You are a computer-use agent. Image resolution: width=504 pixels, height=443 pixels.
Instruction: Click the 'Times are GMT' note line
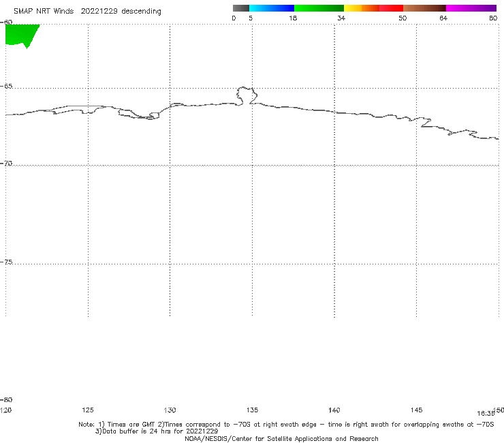(286, 425)
